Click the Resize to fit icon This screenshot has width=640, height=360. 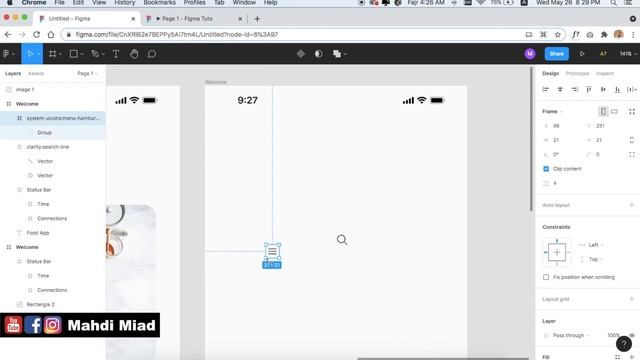coord(632,111)
